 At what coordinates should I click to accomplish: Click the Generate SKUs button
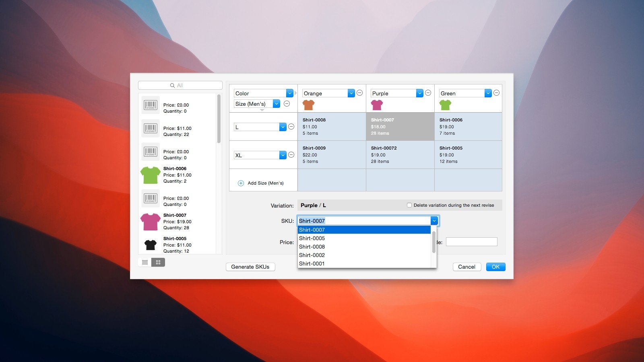click(x=250, y=267)
